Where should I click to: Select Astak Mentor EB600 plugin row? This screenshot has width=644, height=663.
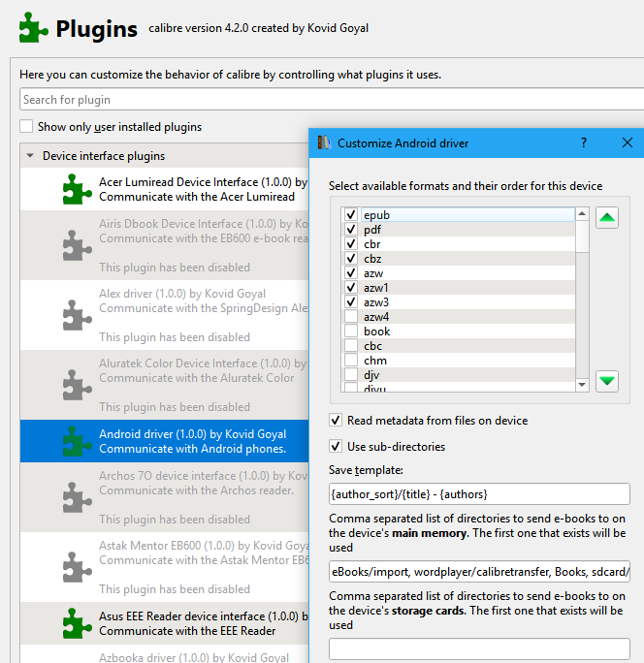pyautogui.click(x=164, y=567)
